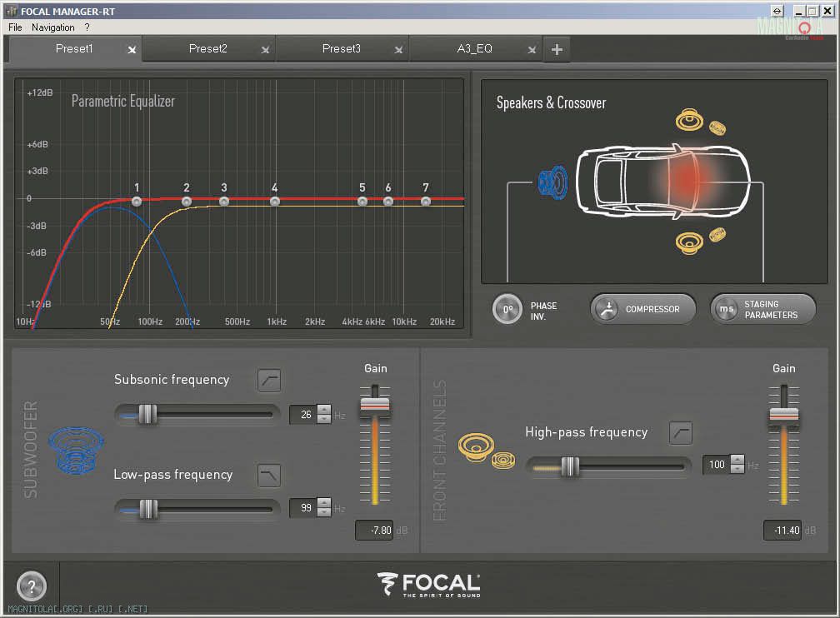Select the blue subwoofer in car diagram

[x=553, y=182]
